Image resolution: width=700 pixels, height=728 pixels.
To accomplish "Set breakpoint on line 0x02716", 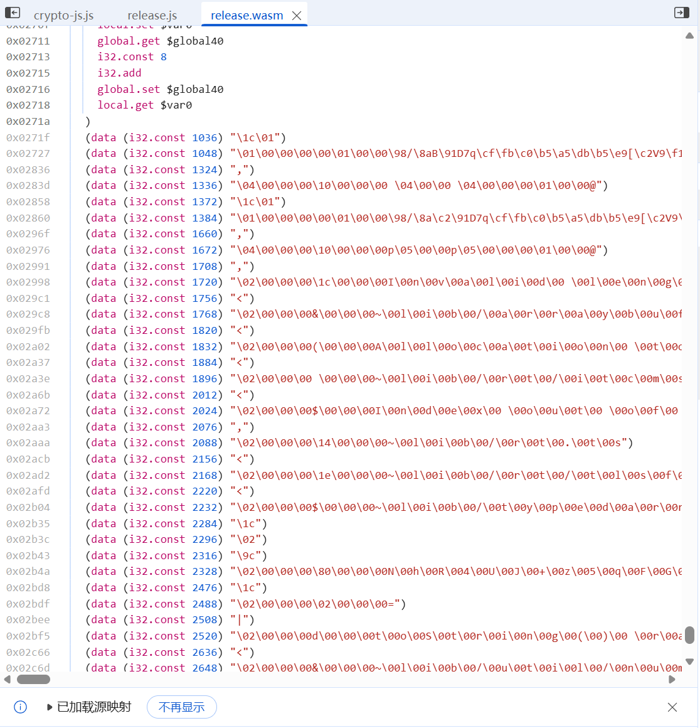I will tap(28, 89).
